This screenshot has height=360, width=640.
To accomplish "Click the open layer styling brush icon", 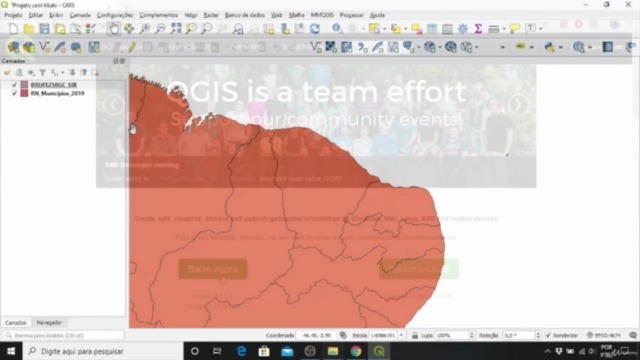I will pyautogui.click(x=7, y=73).
